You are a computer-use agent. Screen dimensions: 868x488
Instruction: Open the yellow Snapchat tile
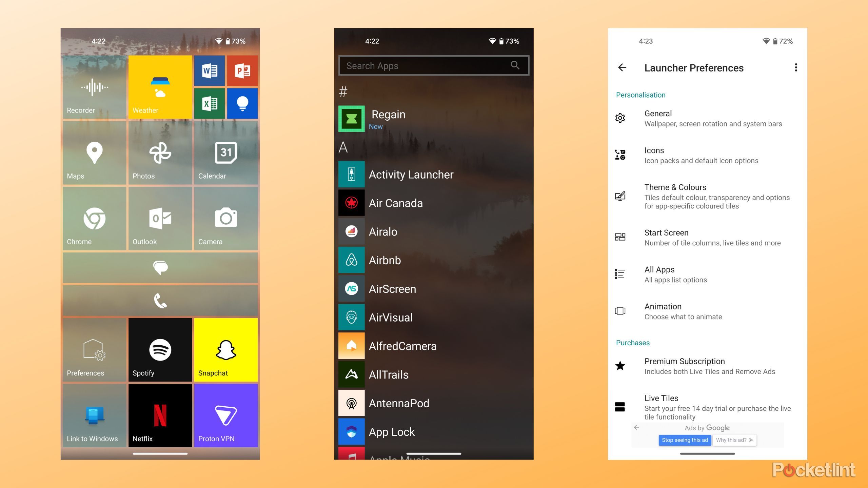click(225, 349)
